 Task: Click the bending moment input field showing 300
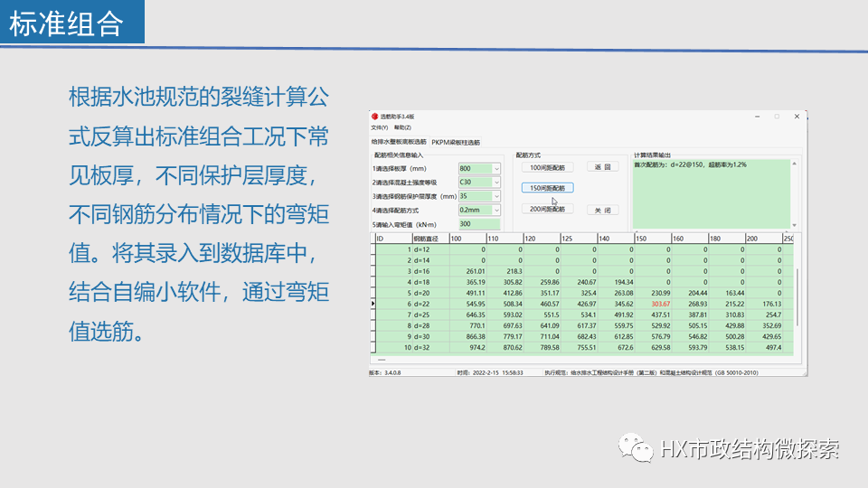pos(479,224)
